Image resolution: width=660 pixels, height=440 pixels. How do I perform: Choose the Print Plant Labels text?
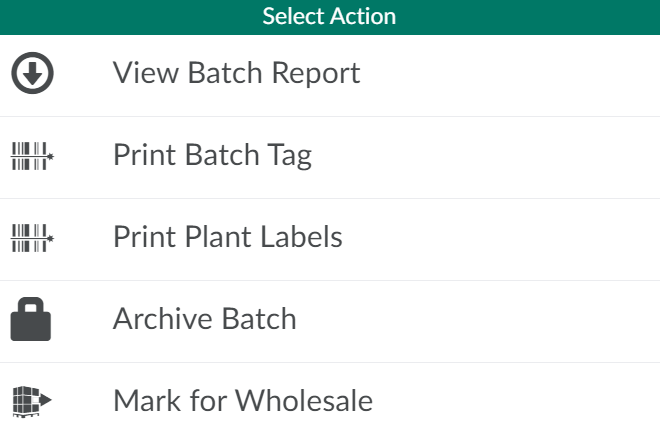pyautogui.click(x=227, y=238)
